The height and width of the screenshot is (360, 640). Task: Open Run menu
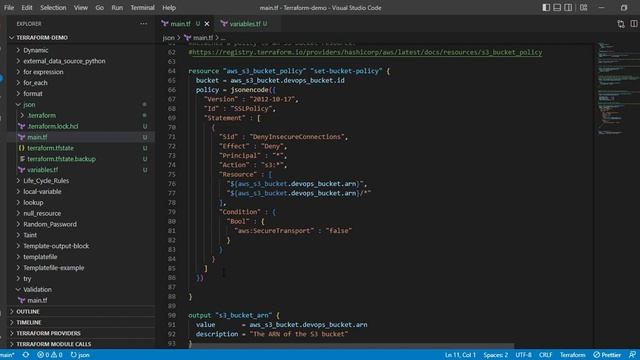[x=117, y=7]
